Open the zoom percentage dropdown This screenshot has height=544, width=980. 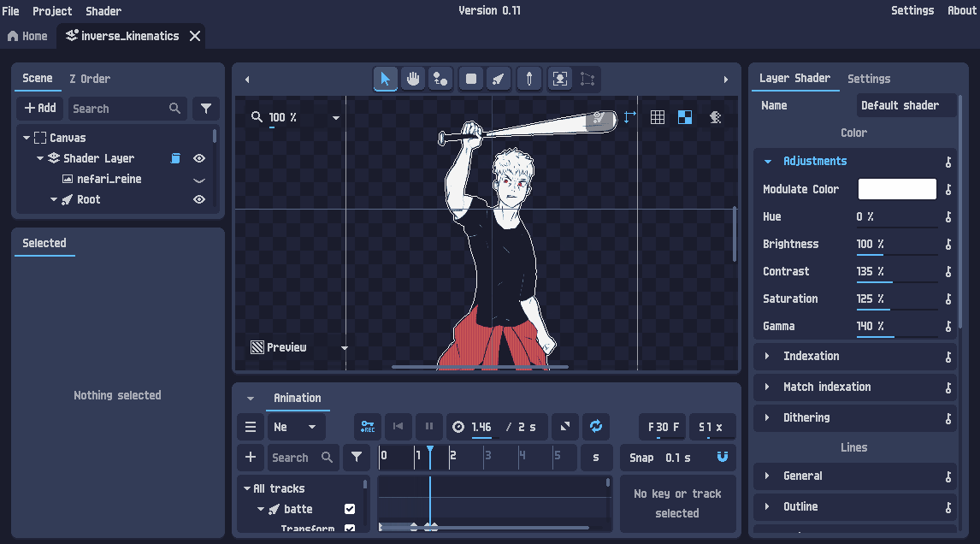(x=336, y=118)
